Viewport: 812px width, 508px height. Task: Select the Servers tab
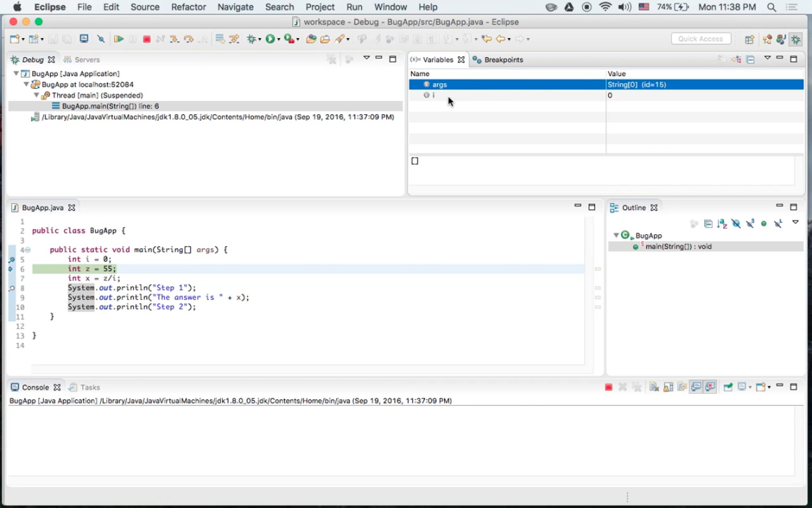(87, 60)
